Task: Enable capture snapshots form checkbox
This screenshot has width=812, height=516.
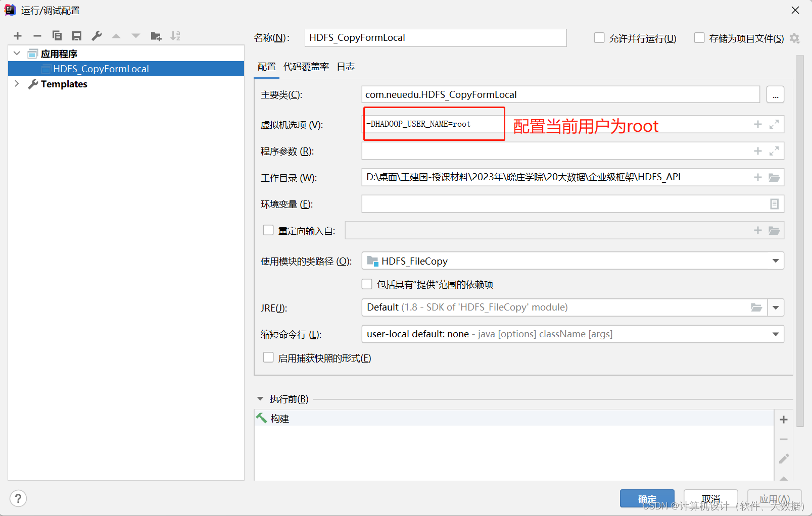Action: pos(268,357)
